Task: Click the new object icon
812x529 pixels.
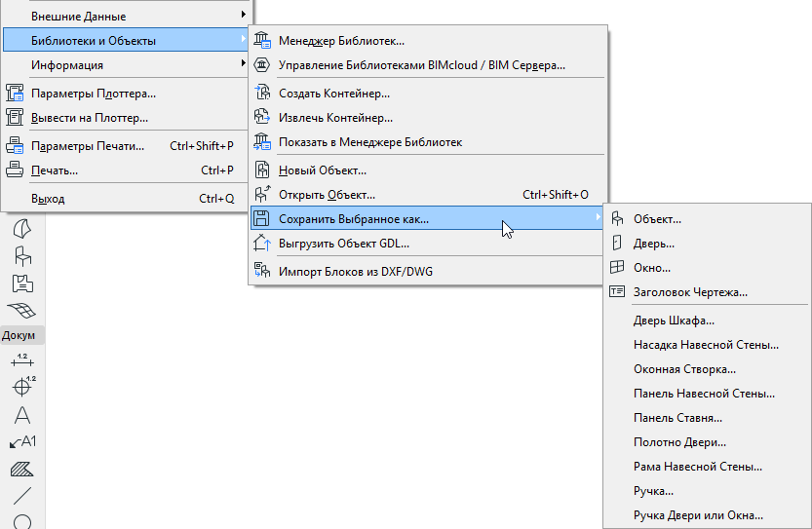Action: [262, 170]
